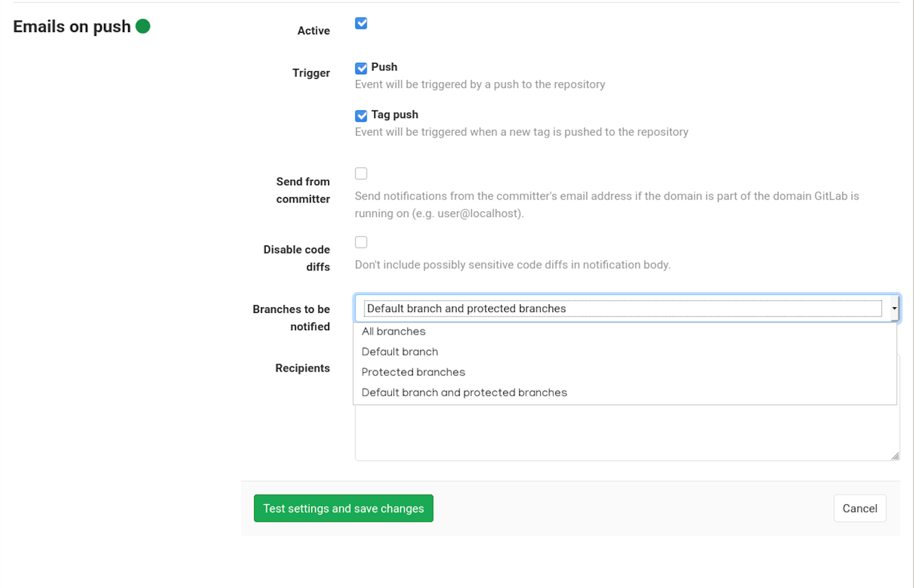The image size is (914, 588).
Task: Click the Branches to be notified label
Action: click(291, 317)
